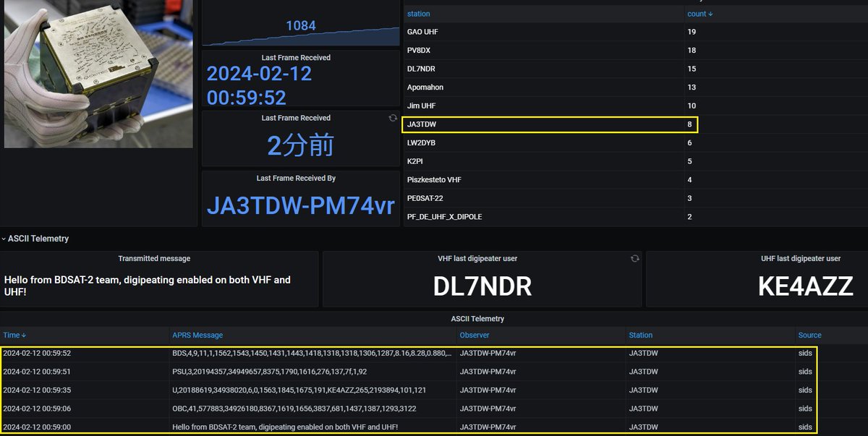Click count 8 for JA3TDW
The height and width of the screenshot is (436, 868).
click(x=690, y=124)
